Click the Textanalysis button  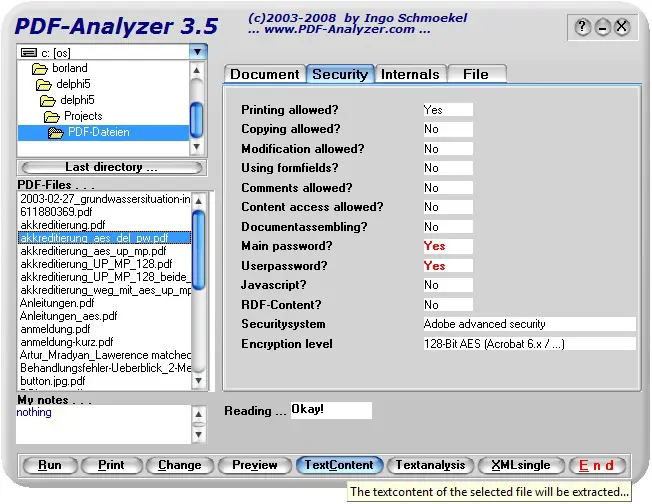(430, 465)
